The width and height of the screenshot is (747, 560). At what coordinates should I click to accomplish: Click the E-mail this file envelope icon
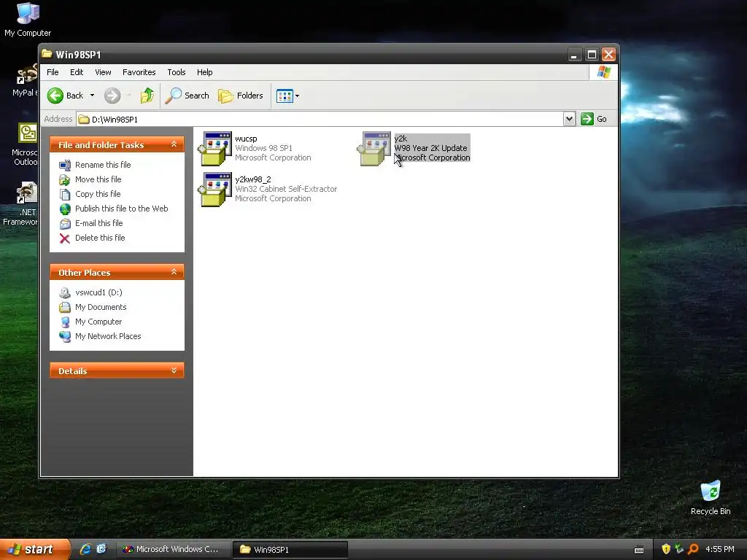coord(65,224)
